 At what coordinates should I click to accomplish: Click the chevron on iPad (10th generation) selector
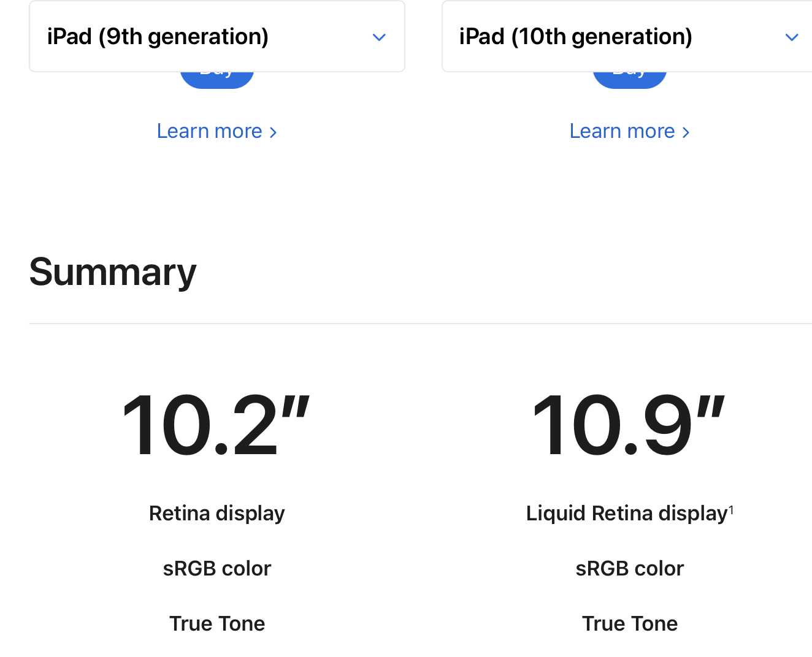(x=791, y=37)
